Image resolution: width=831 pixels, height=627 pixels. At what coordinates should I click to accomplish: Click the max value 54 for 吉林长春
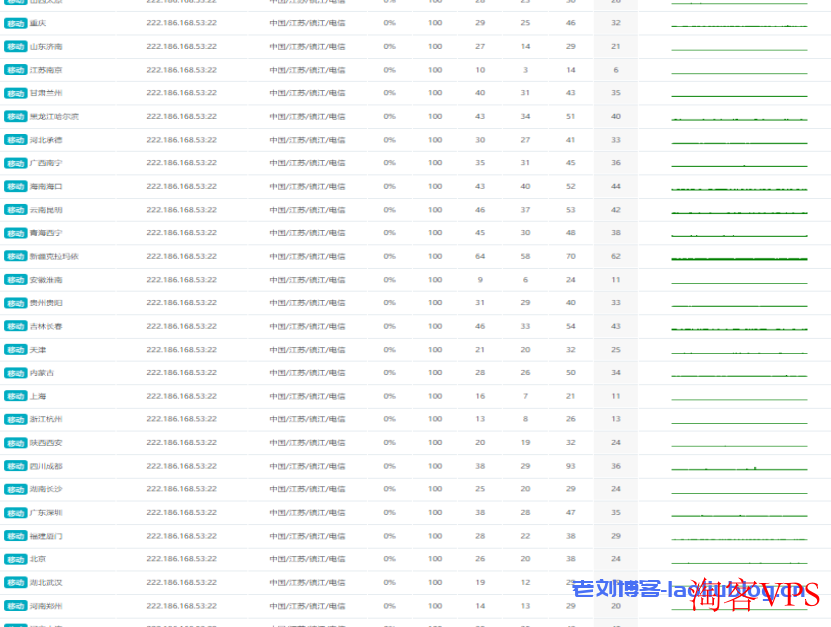click(571, 326)
